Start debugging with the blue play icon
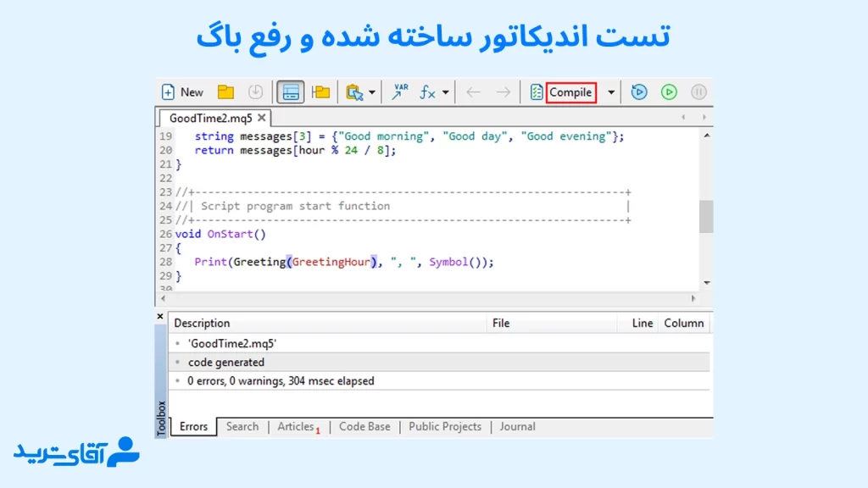This screenshot has height=488, width=868. tap(638, 91)
